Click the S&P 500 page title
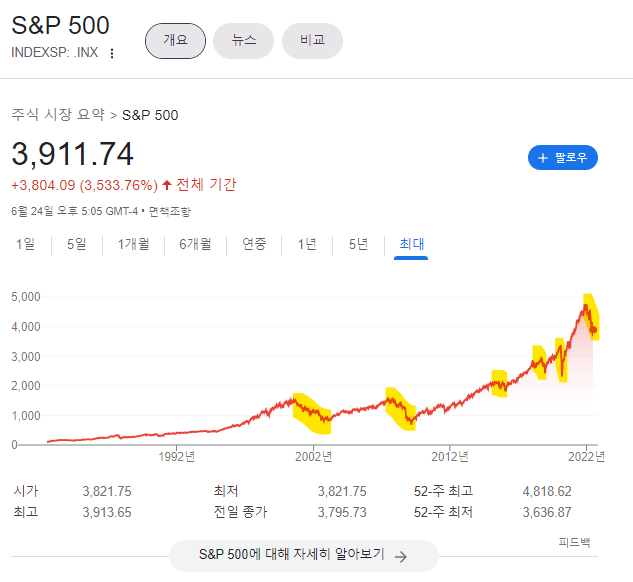Screen dimensions: 633x582 point(61,25)
